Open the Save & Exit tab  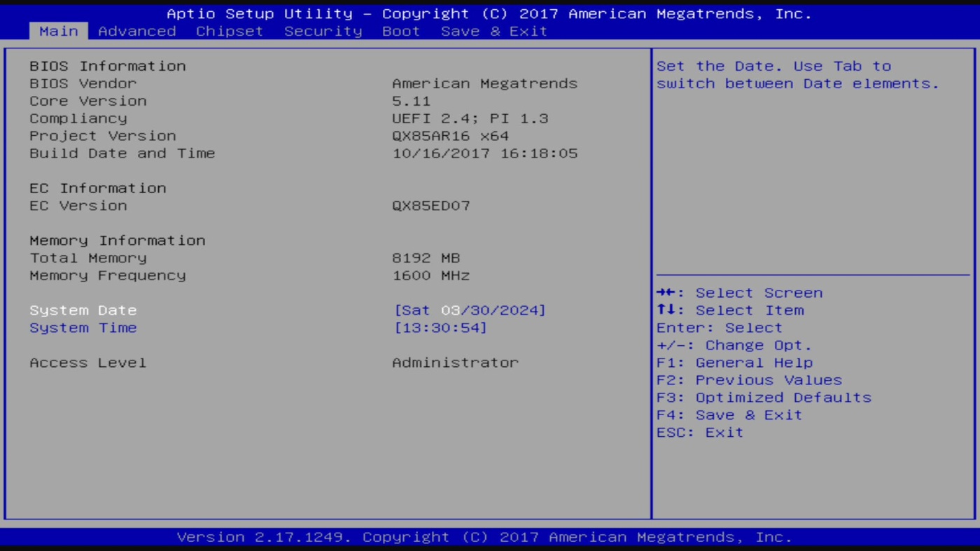pos(494,31)
